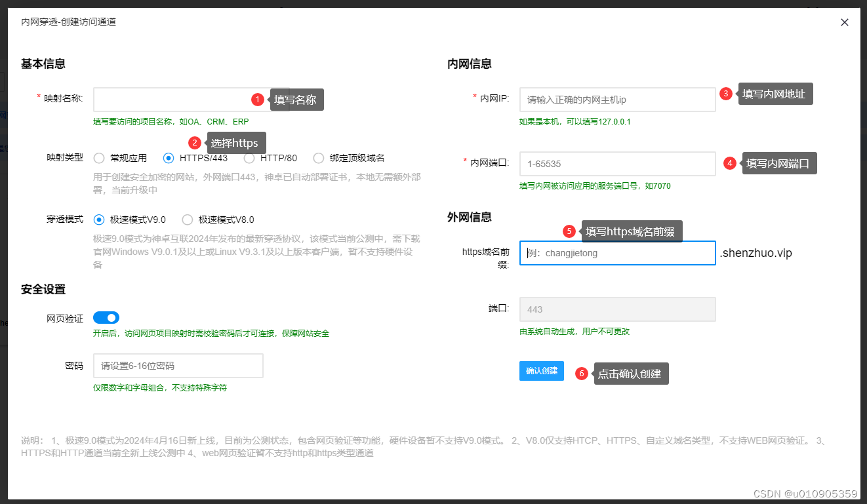Click the 基本信息 section heading
The image size is (867, 504).
tap(43, 64)
